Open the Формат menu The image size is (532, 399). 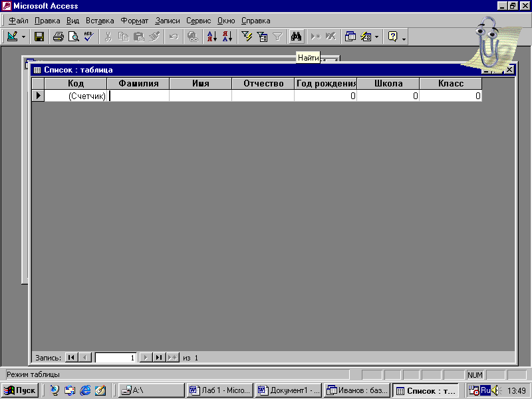coord(134,21)
